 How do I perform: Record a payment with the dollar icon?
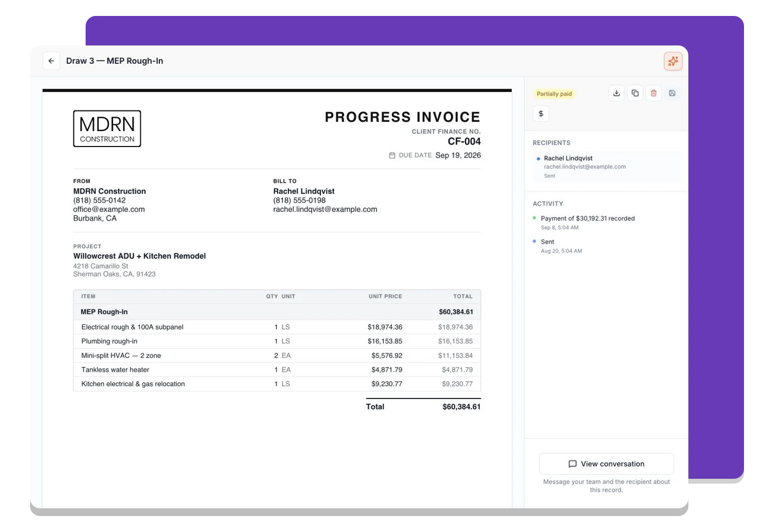coord(541,114)
